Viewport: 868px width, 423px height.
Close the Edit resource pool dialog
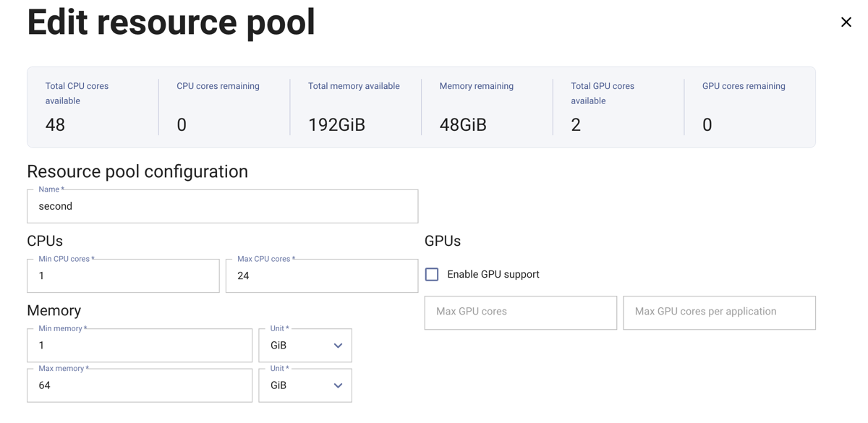point(846,22)
